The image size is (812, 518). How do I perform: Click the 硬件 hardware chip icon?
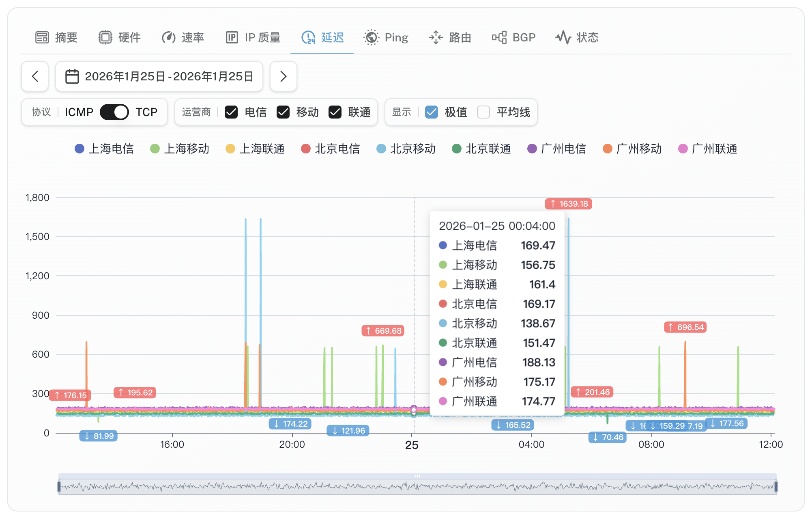(105, 37)
